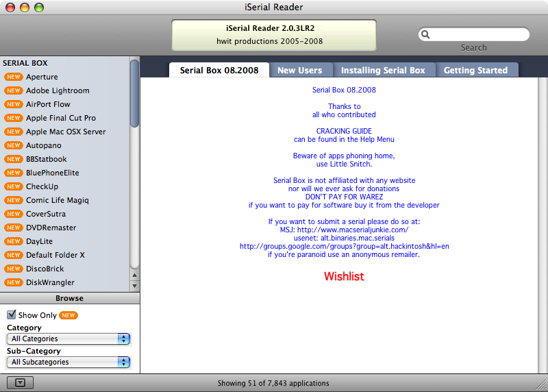Click the NEW badge beside Apple Mac OSX Server
Viewport: 548px width, 392px height.
(13, 132)
